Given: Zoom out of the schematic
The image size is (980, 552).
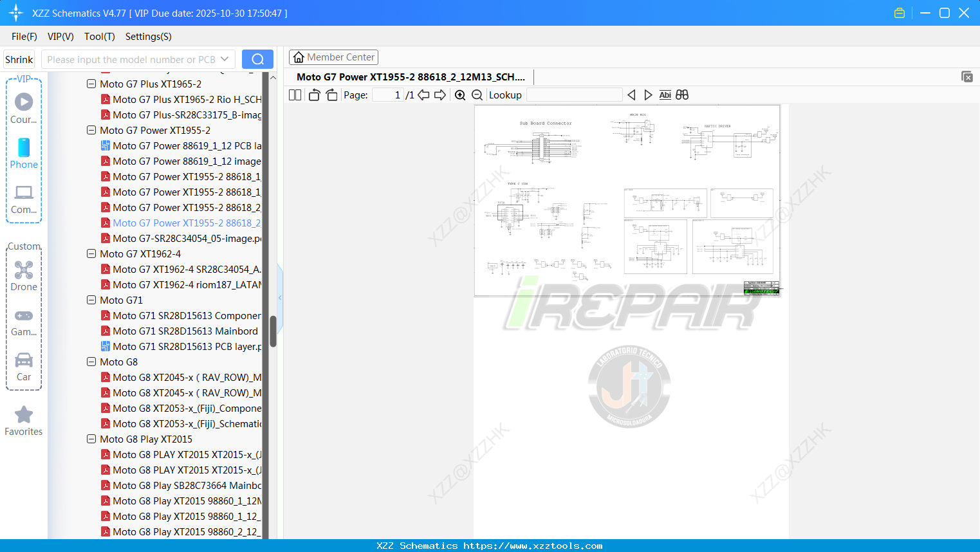Looking at the screenshot, I should click(x=477, y=95).
